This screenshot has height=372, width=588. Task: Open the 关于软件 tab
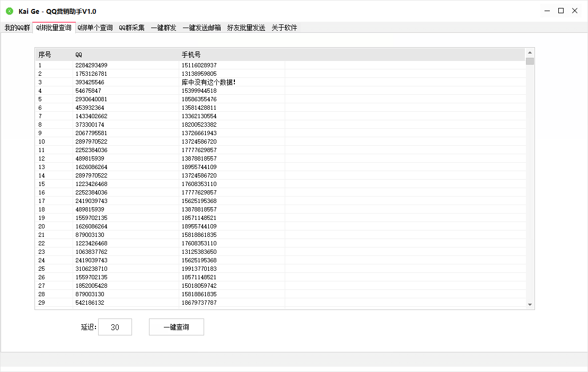click(284, 28)
